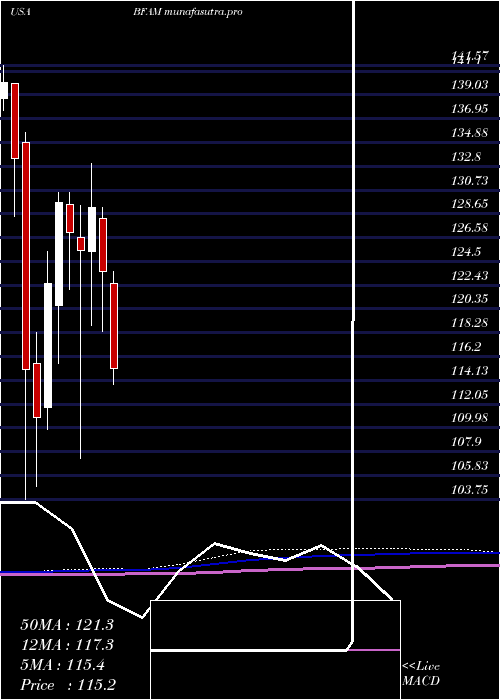This screenshot has width=500, height=700.
Task: Click the 134.88 price axis label
Action: coord(470,133)
